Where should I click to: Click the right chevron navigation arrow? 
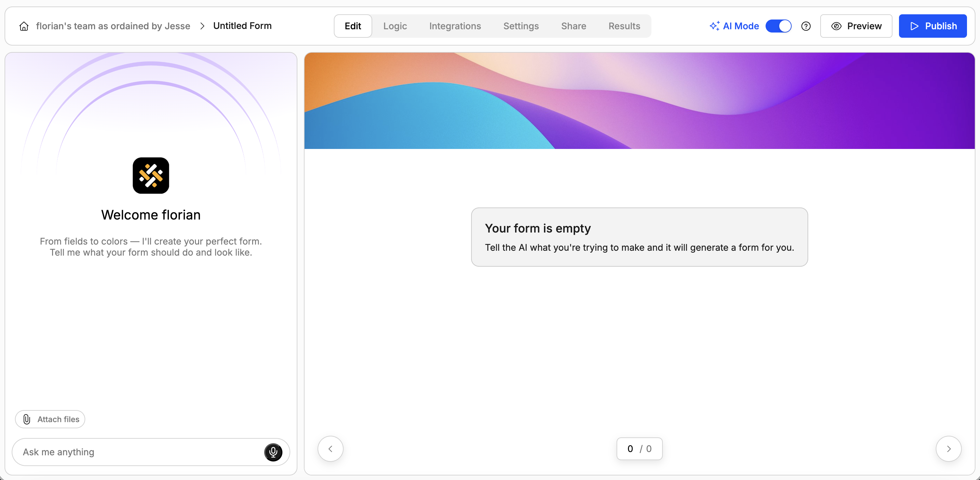[948, 449]
